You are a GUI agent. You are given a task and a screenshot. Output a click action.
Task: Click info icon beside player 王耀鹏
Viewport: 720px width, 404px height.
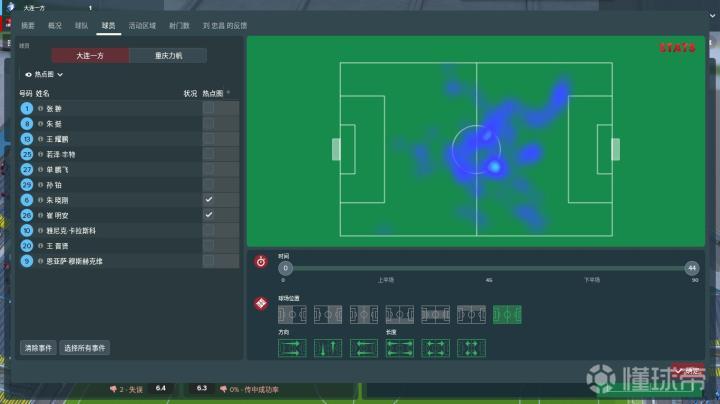[x=41, y=139]
